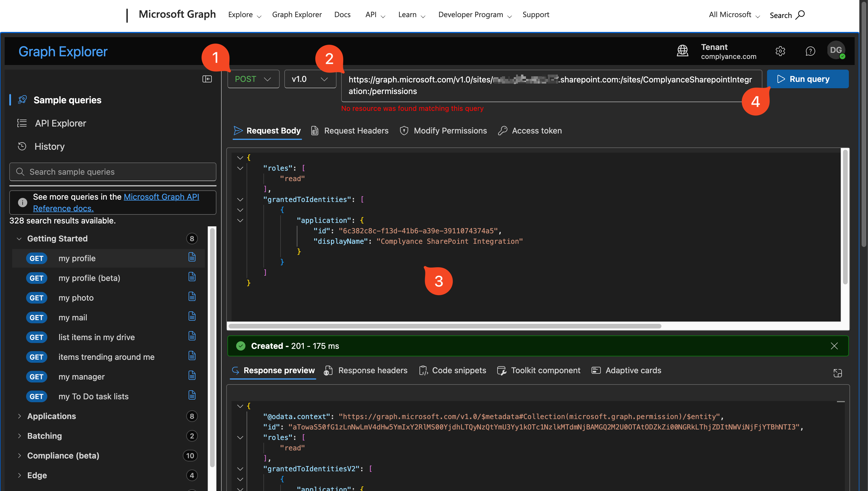Open the Adaptive cards tab
The width and height of the screenshot is (868, 491).
[x=626, y=370]
